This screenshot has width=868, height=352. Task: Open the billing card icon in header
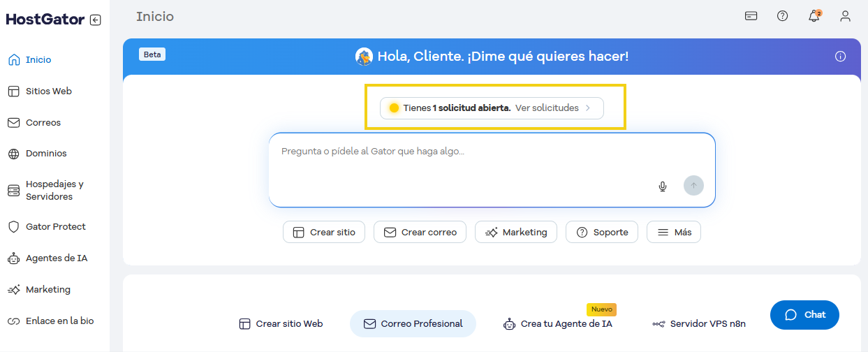(751, 16)
